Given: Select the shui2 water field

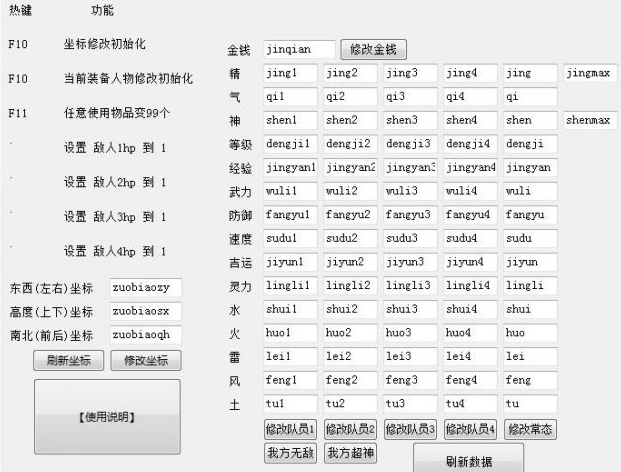Looking at the screenshot, I should 350,310.
